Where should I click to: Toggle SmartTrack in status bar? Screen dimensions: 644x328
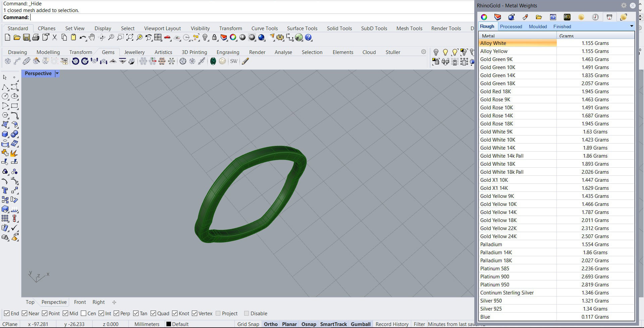click(333, 324)
